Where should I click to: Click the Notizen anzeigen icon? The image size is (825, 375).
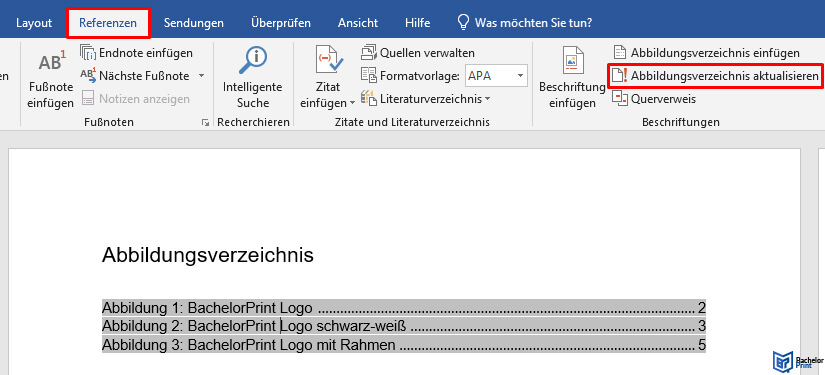[88, 99]
